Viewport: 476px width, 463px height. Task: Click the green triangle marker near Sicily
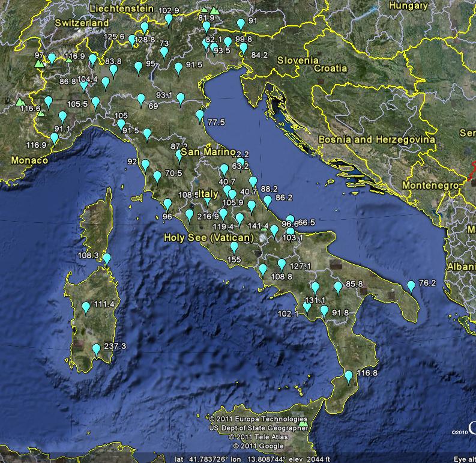pyautogui.click(x=303, y=424)
